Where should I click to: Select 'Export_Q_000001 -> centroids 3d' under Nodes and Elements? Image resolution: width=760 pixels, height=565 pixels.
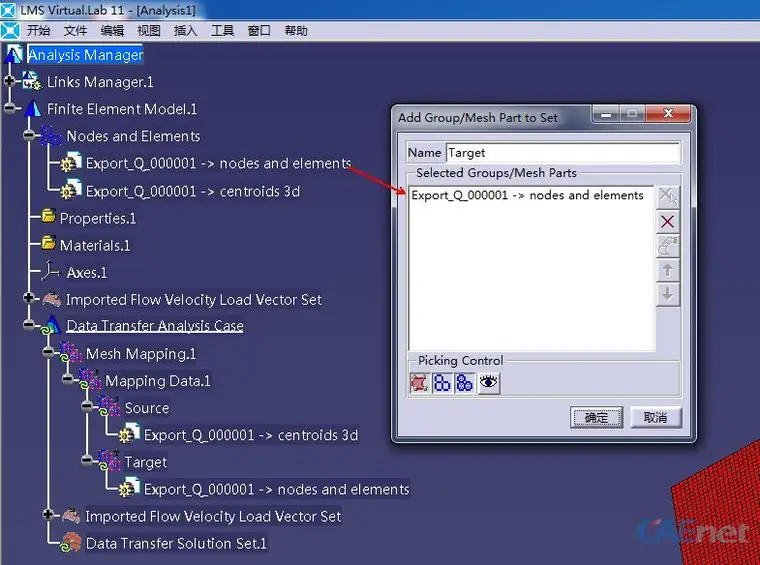(192, 191)
